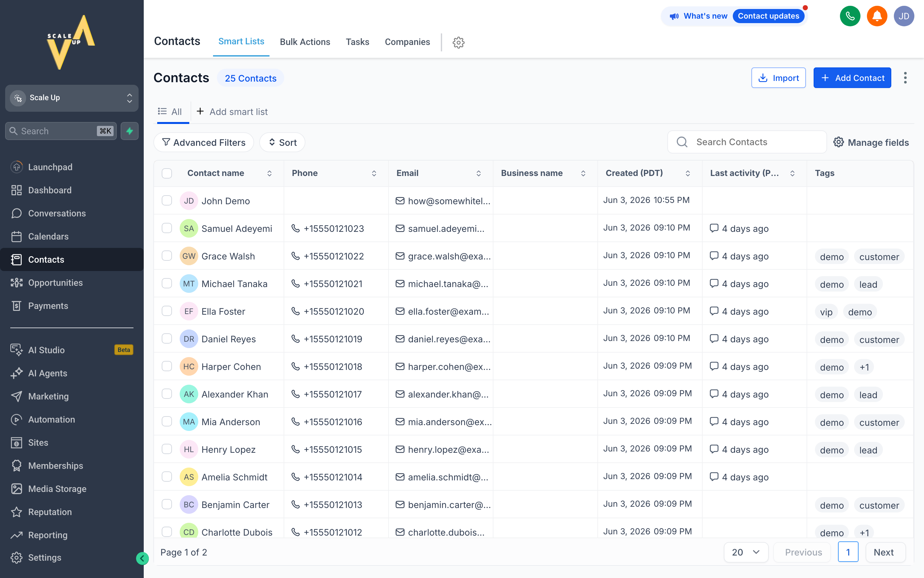Sort by Last activity column arrows
The image size is (924, 578).
[x=792, y=173]
